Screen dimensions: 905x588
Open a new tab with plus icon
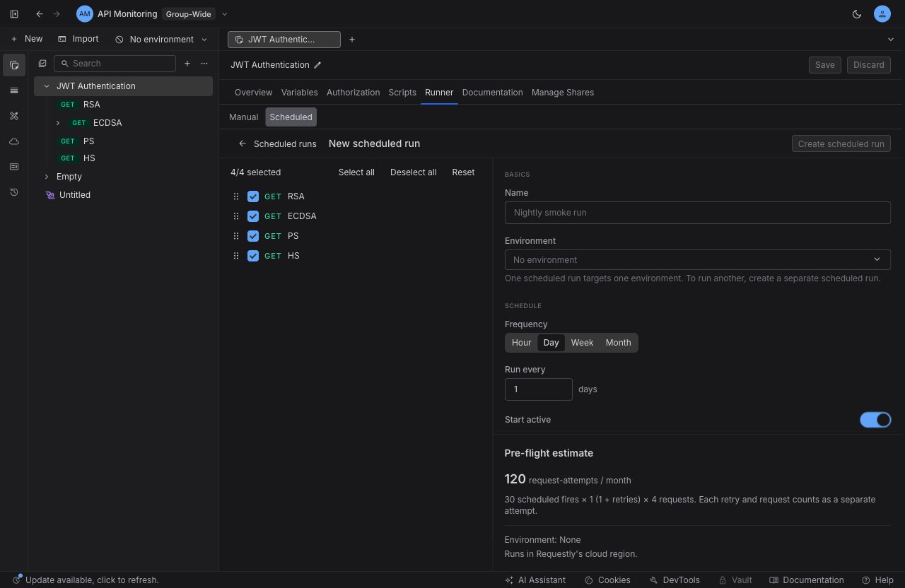point(352,40)
